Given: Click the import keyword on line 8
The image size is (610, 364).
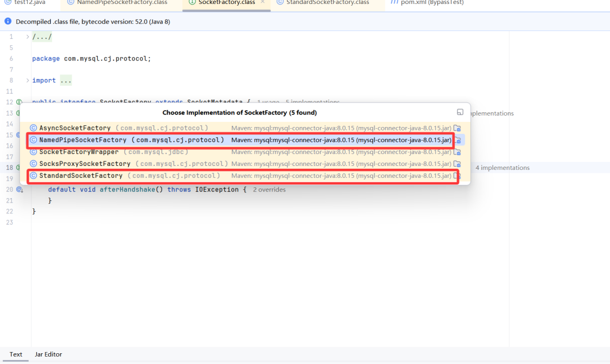Looking at the screenshot, I should pos(44,81).
